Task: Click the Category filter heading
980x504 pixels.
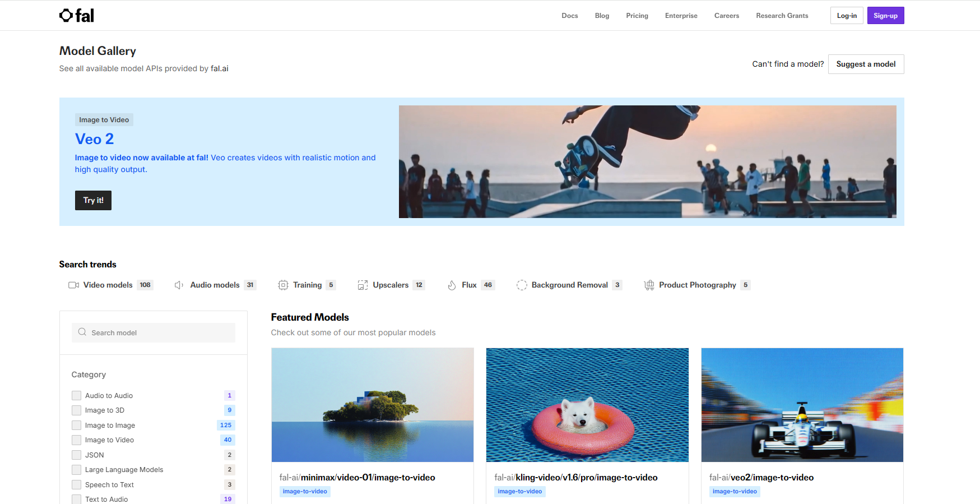Action: click(x=89, y=374)
